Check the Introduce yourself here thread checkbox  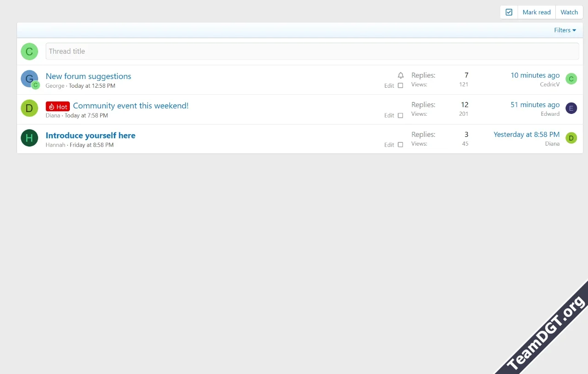click(x=400, y=145)
